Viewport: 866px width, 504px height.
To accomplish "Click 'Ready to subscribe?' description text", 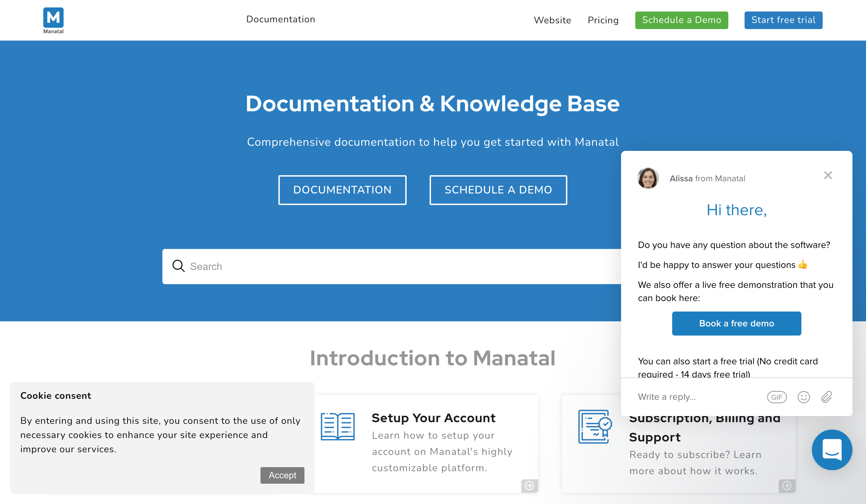I will click(695, 463).
